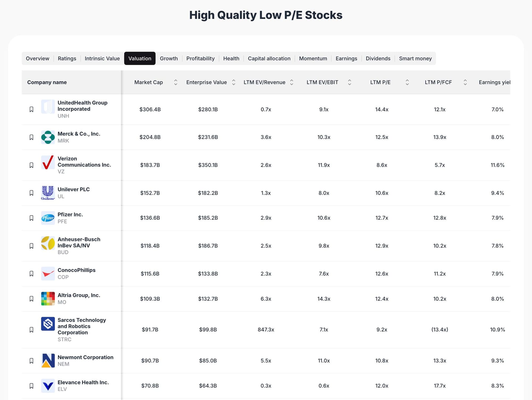Sort by LTM EV/Revenue arrows

[x=292, y=82]
